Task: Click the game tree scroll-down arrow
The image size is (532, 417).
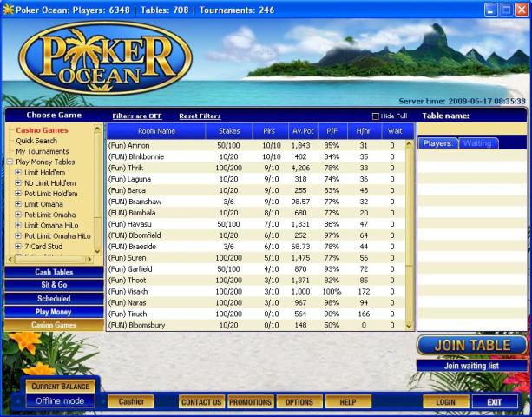Action: point(97,251)
